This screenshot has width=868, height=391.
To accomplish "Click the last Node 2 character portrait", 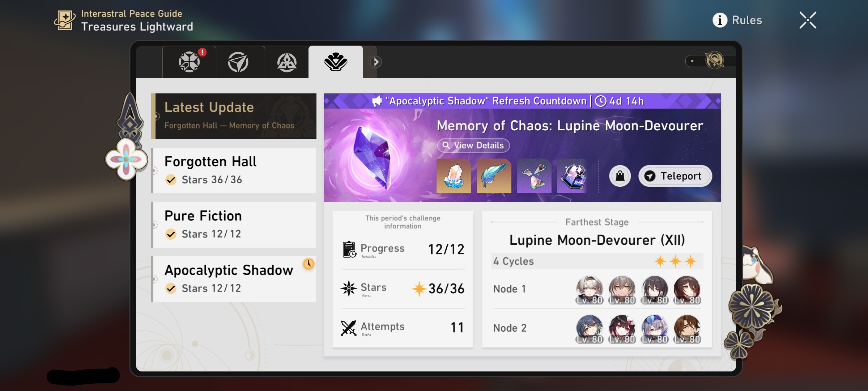I will (x=687, y=329).
